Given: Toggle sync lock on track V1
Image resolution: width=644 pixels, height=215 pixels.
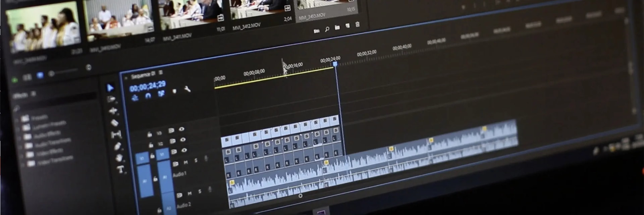Looking at the screenshot, I should [x=174, y=152].
